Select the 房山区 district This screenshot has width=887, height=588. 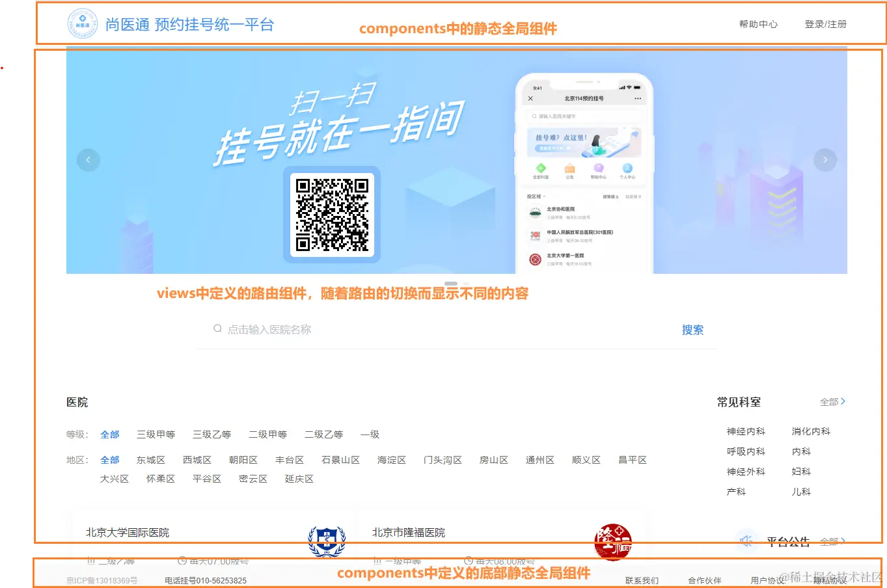494,460
